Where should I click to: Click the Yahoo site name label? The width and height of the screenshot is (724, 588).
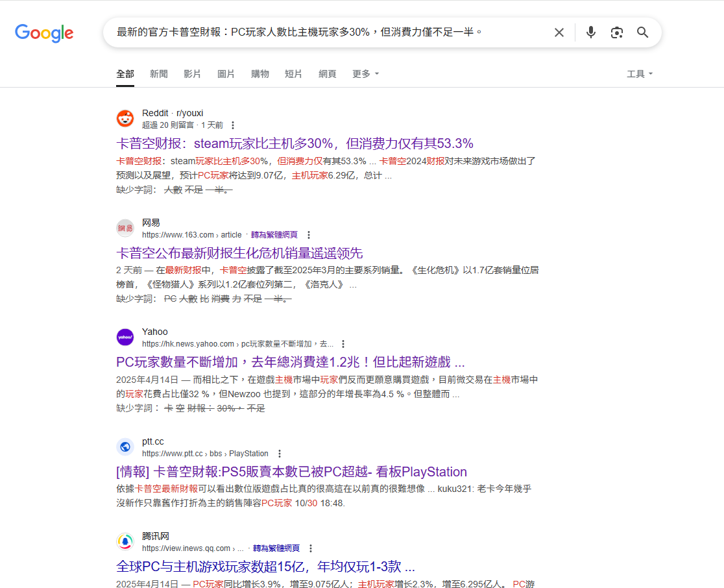[155, 332]
